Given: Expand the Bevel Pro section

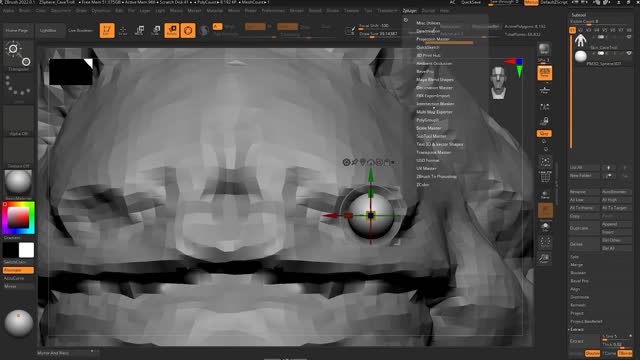Looking at the screenshot, I should coord(579,281).
